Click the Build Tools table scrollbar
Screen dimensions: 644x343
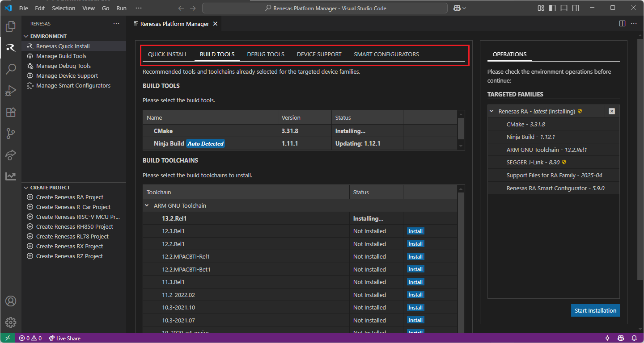pos(461,129)
